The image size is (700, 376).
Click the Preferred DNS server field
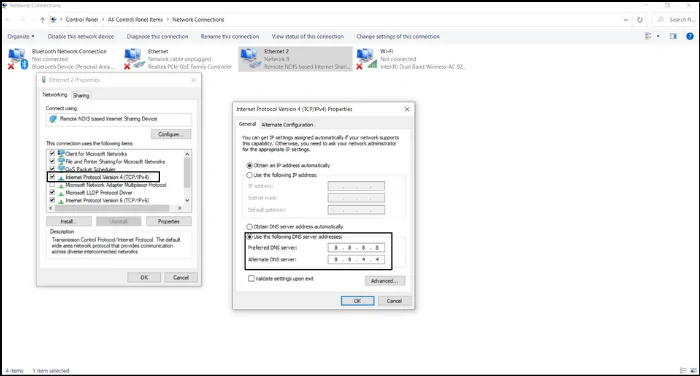tap(356, 248)
